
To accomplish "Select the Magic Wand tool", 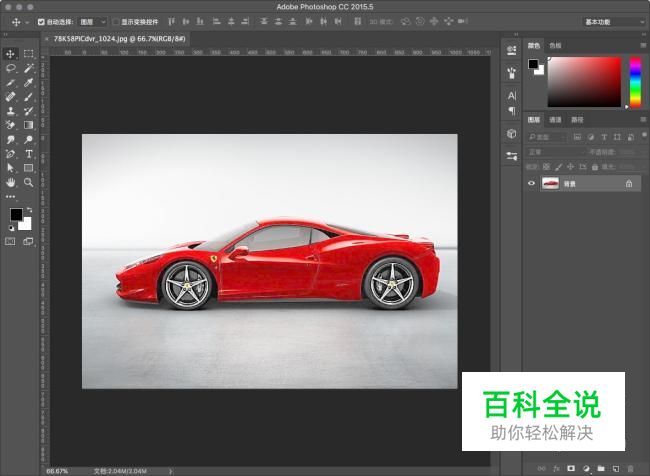I will 29,68.
